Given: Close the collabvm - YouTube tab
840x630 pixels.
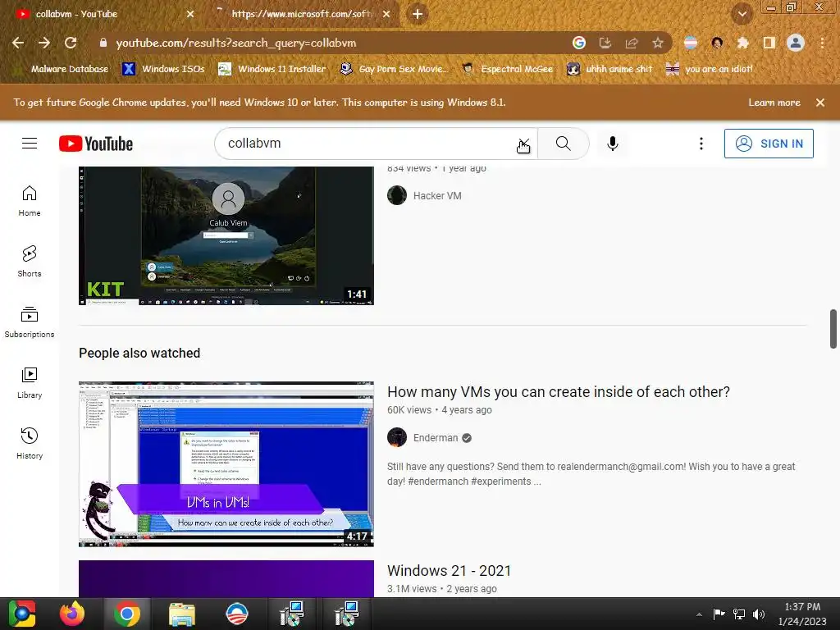Looking at the screenshot, I should pos(190,14).
